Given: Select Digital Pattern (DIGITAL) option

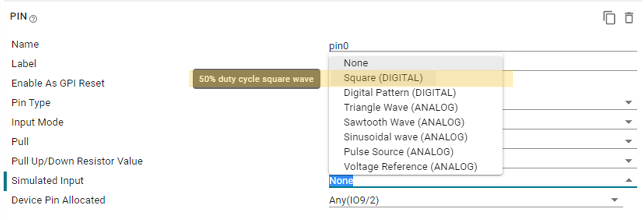Looking at the screenshot, I should (400, 93).
